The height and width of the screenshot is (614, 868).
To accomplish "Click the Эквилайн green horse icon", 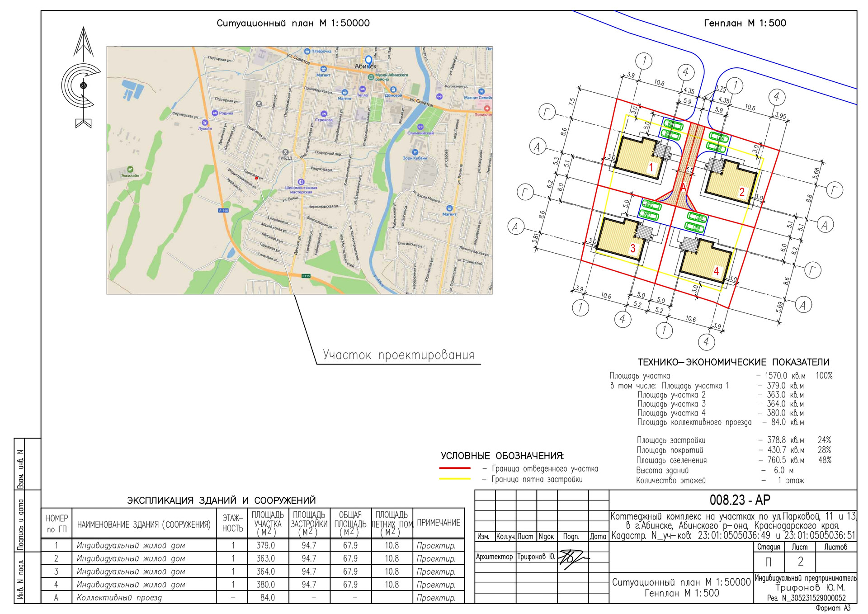I will (x=130, y=170).
